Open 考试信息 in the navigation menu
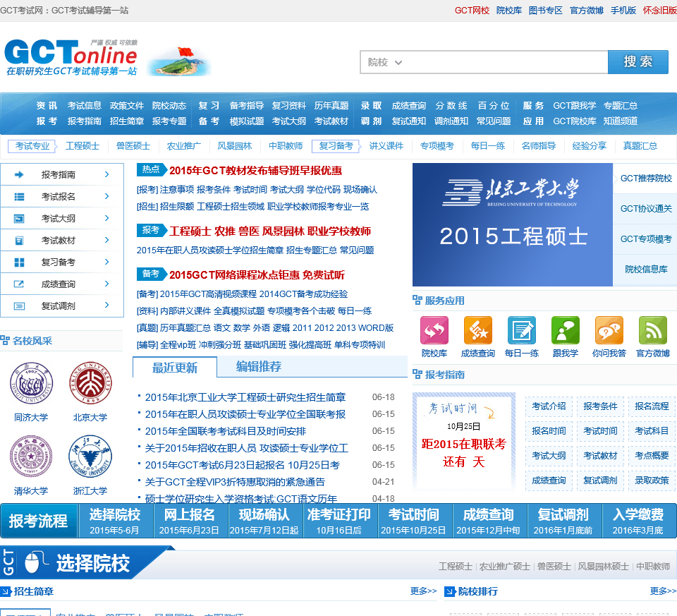This screenshot has width=677, height=616. [84, 105]
